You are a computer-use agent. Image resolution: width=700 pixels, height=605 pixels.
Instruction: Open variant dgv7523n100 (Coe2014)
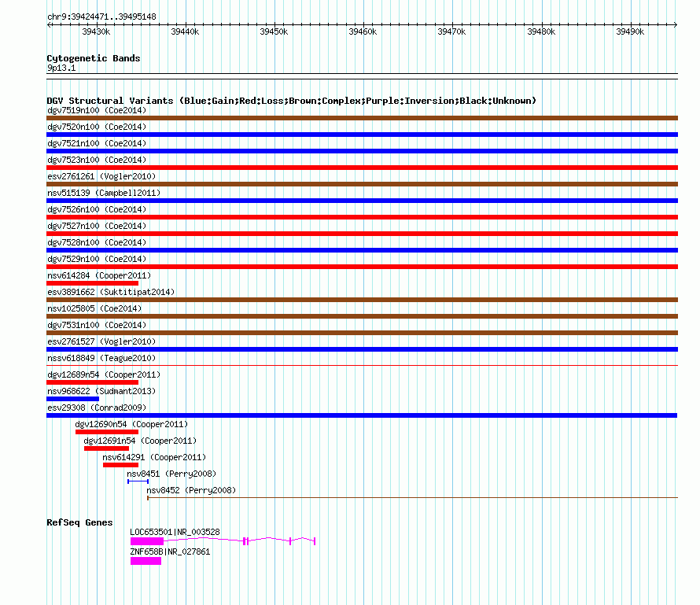97,160
